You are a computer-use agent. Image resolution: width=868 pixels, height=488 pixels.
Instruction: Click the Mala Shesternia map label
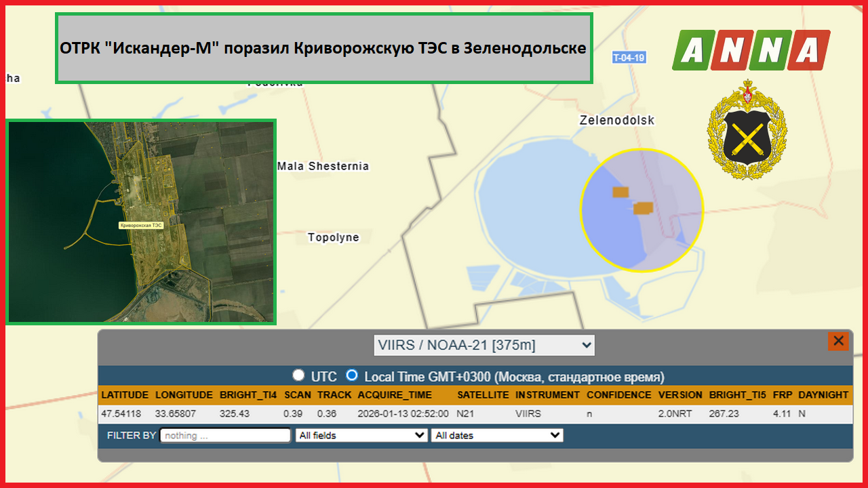coord(323,166)
